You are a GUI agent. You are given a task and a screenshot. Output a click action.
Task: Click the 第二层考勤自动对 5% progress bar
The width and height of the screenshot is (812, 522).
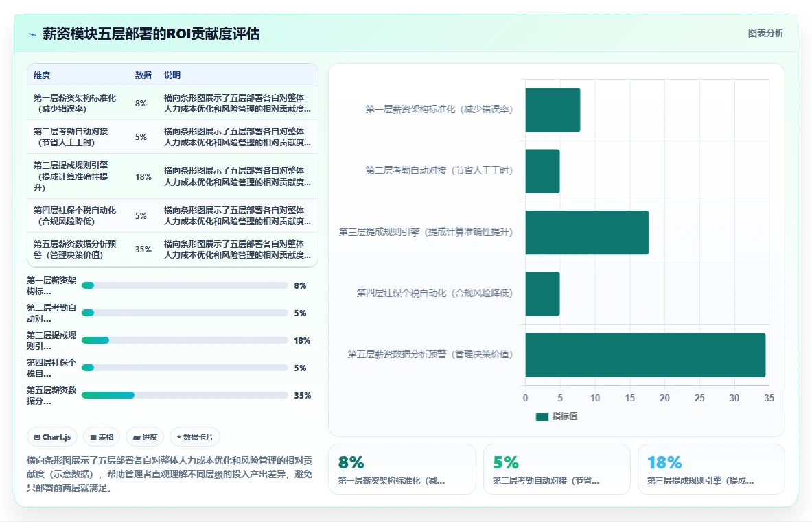coord(185,313)
